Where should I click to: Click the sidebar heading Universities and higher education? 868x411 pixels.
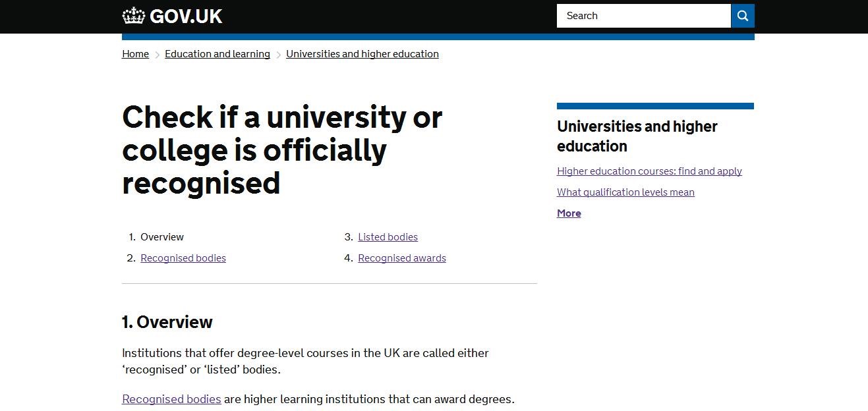[637, 136]
